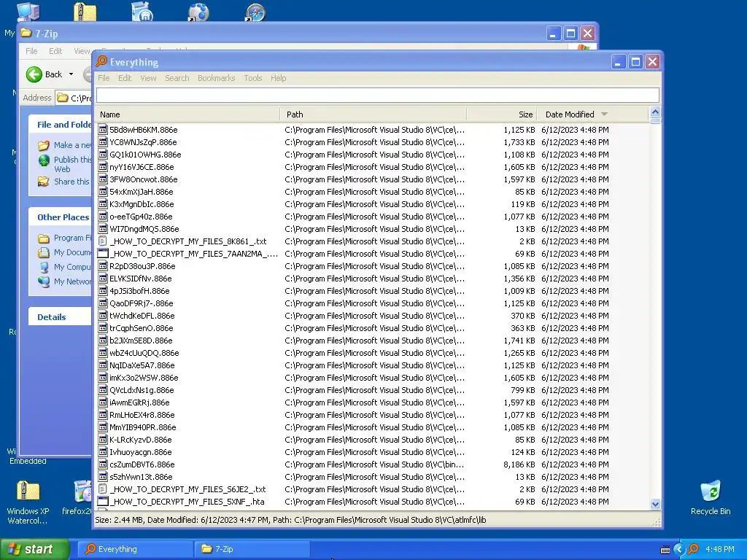747x560 pixels.
Task: Open File menu in 7-Zip window
Action: [x=31, y=51]
